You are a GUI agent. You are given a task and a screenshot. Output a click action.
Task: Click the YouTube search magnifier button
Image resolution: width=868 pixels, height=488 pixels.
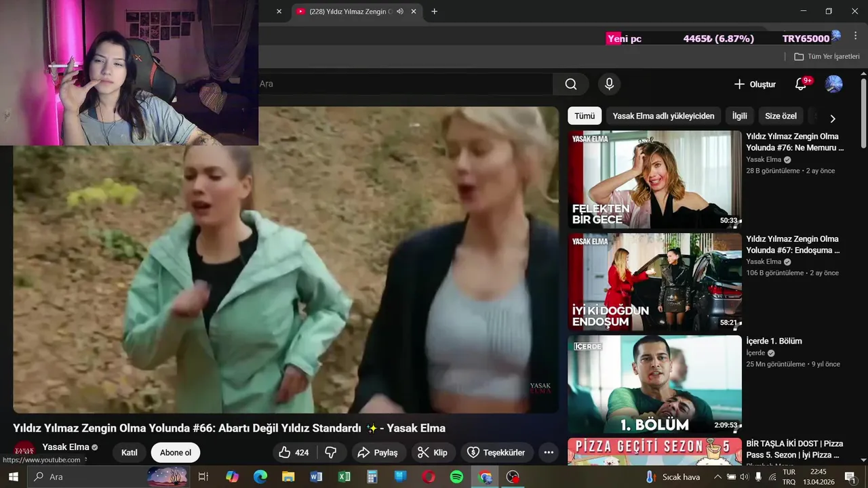[571, 84]
